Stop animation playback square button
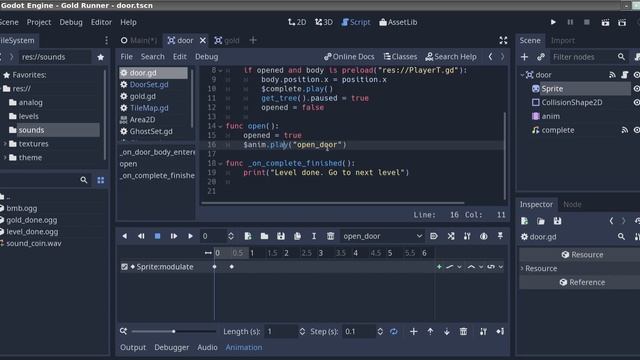 (x=157, y=236)
